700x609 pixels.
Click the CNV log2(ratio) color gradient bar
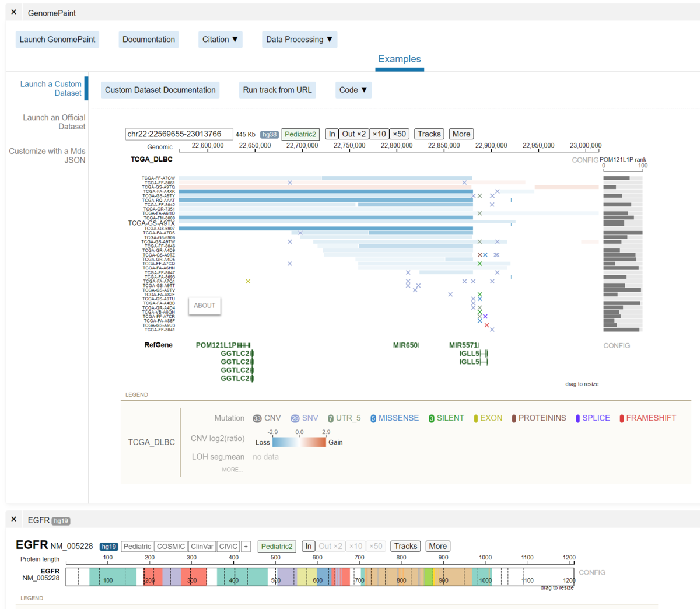point(299,442)
